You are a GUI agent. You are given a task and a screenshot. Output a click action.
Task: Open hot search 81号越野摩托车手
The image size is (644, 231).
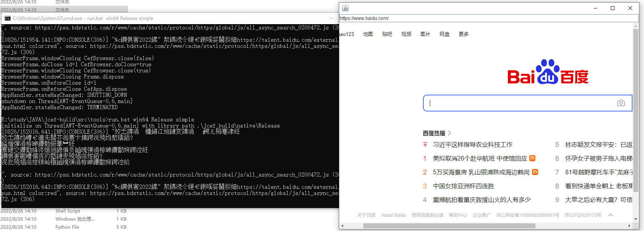click(x=599, y=172)
